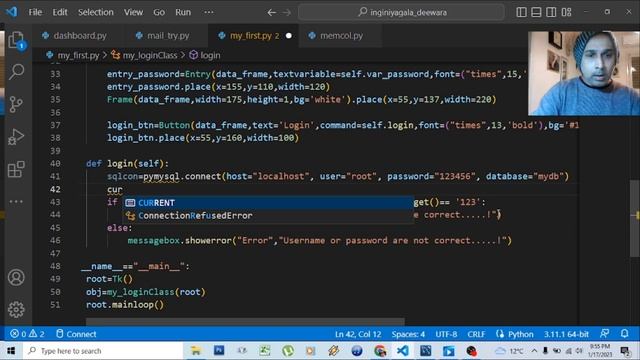
Task: Open the VS Code taskbar icon
Action: tap(402, 351)
